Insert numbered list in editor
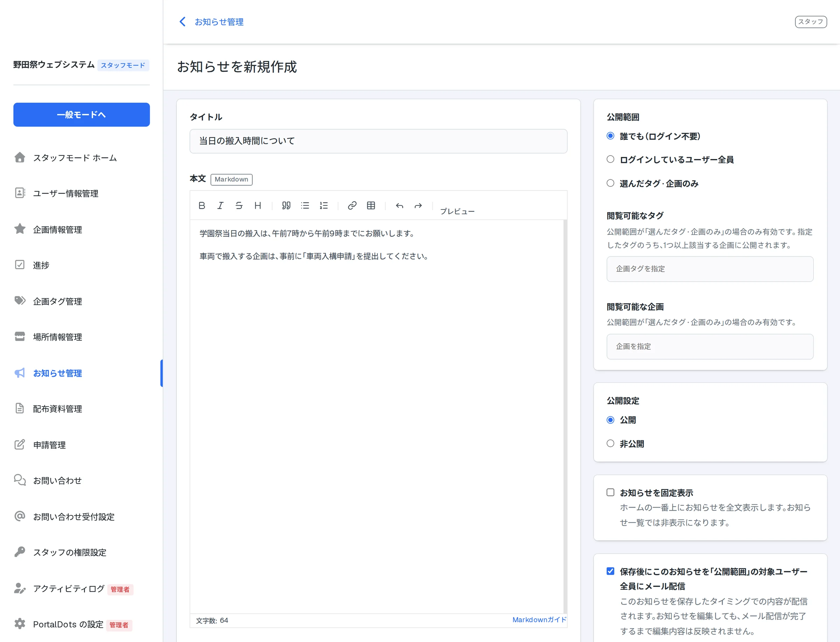840x642 pixels. pyautogui.click(x=324, y=206)
